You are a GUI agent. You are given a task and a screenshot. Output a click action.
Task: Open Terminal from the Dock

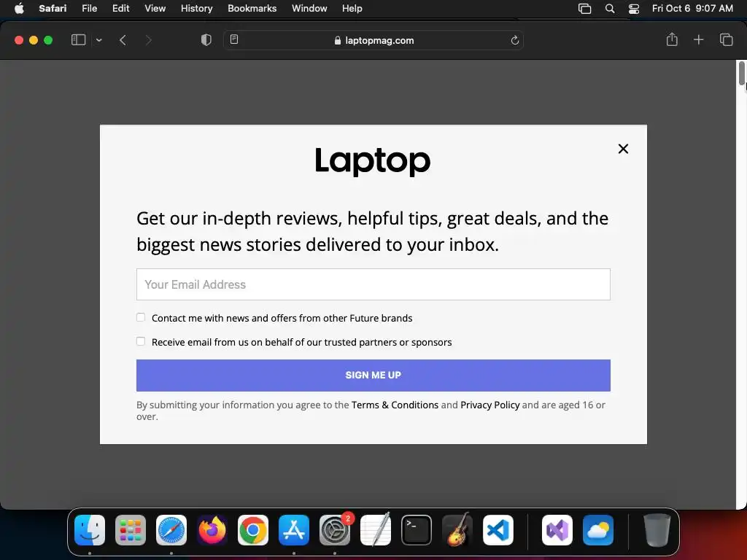417,530
